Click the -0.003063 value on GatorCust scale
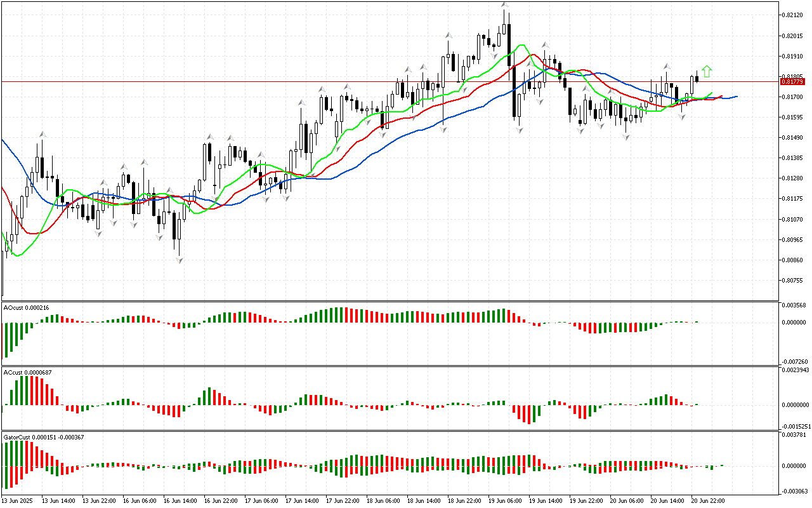The height and width of the screenshot is (508, 812). 794,491
